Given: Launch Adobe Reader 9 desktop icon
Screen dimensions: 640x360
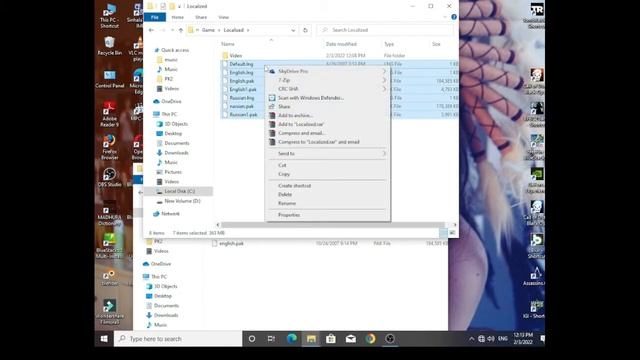Looking at the screenshot, I should click(109, 114).
